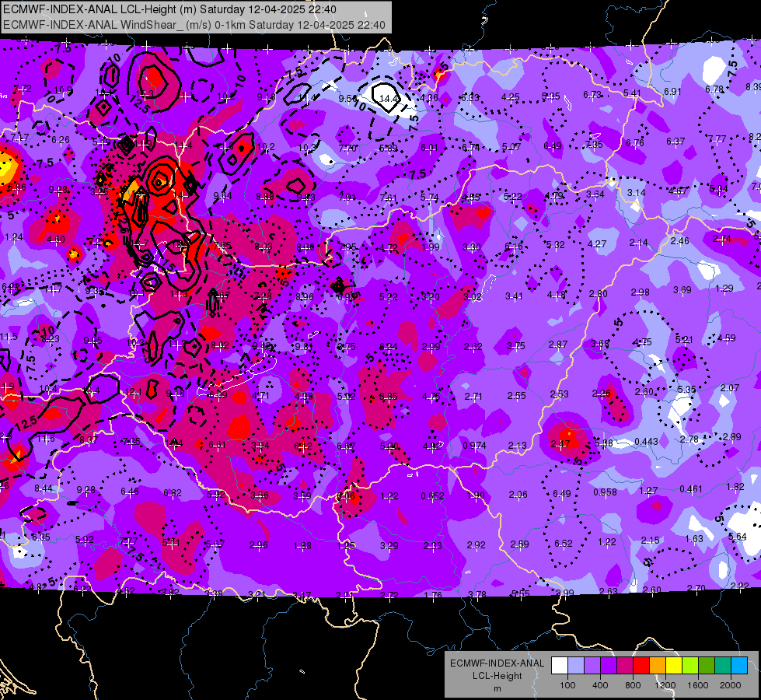
Task: Click the grid value 1.99
Action: pyautogui.click(x=431, y=247)
